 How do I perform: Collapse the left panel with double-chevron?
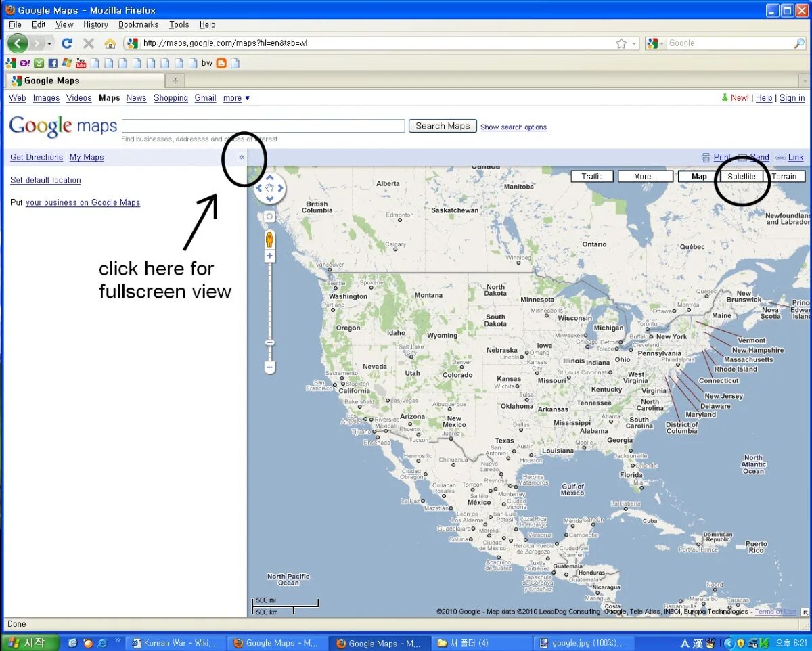pyautogui.click(x=242, y=157)
